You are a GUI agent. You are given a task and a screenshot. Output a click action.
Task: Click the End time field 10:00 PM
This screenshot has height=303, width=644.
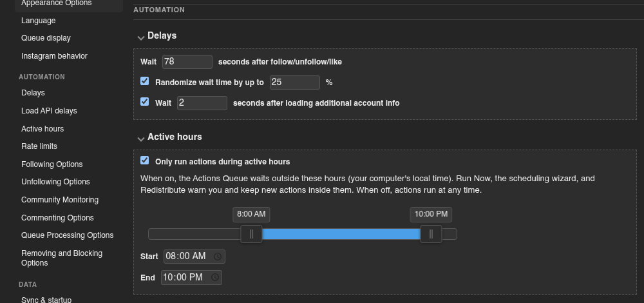(x=191, y=277)
